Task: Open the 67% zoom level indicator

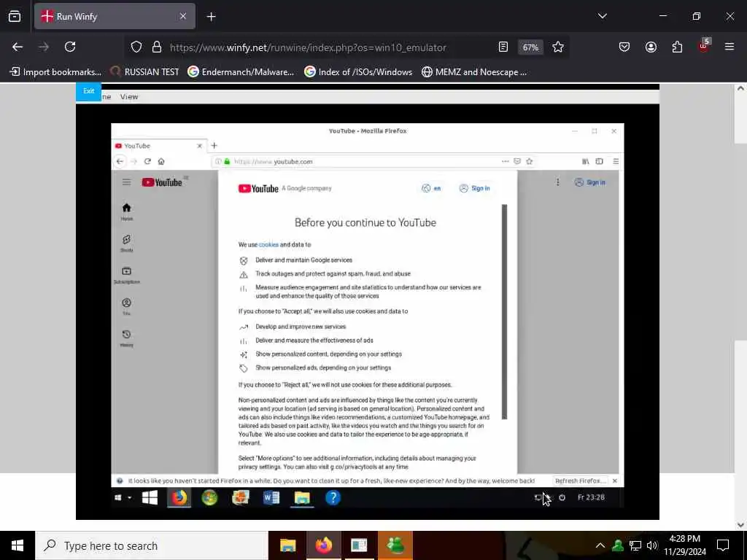Action: (530, 47)
